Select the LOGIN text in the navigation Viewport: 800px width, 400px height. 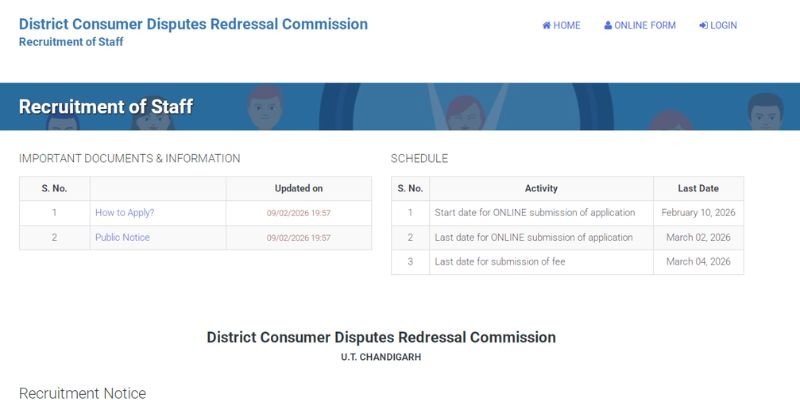pos(723,26)
